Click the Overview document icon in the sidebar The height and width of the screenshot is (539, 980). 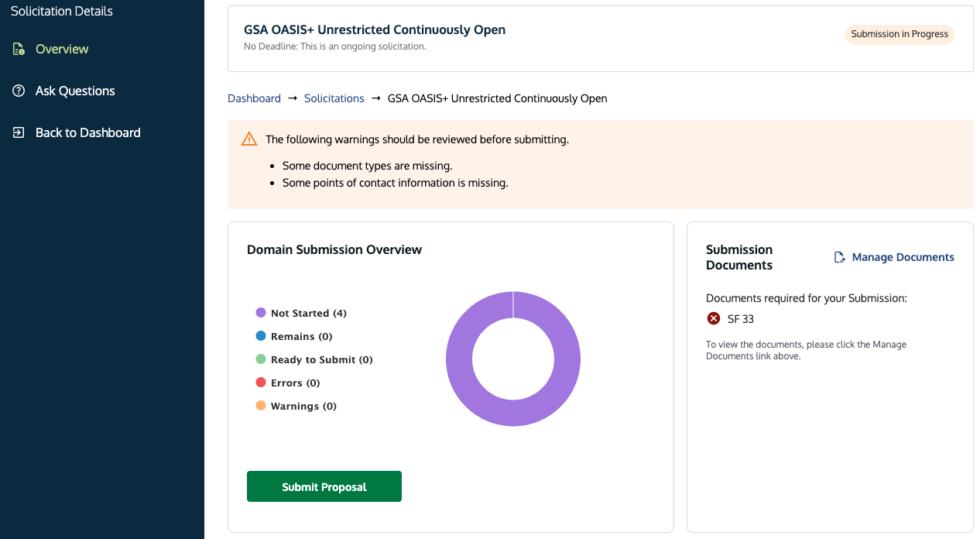17,48
